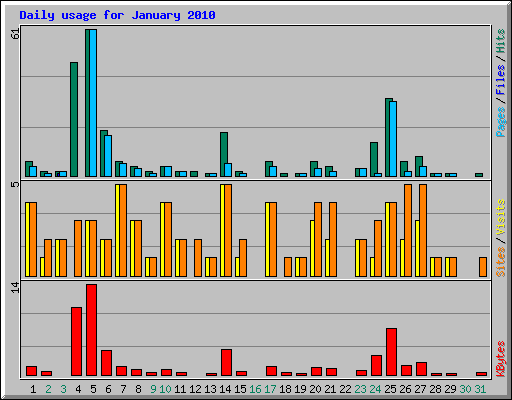Click day label 1 on the x-axis
This screenshot has width=512, height=400.
point(33,389)
